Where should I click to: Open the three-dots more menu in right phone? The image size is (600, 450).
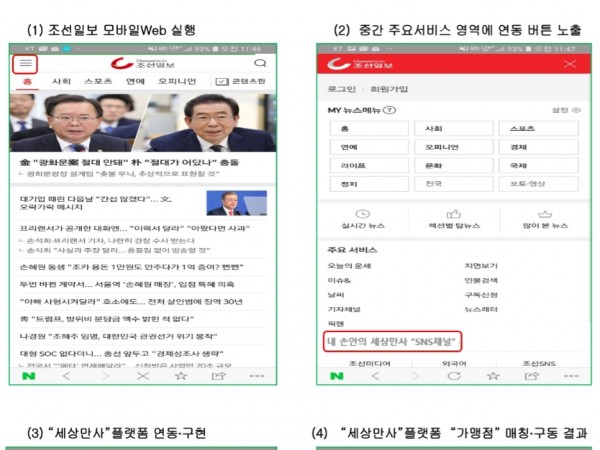pos(564,376)
